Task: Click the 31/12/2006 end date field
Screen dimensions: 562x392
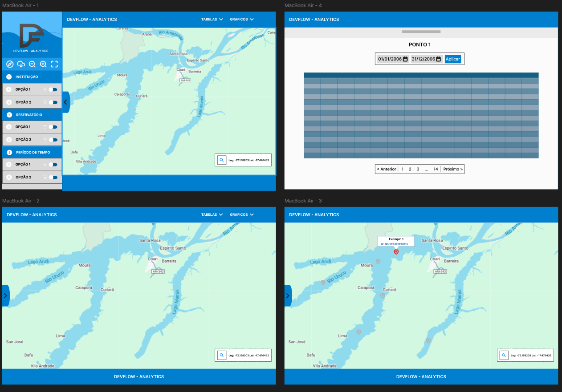Action: pyautogui.click(x=427, y=59)
